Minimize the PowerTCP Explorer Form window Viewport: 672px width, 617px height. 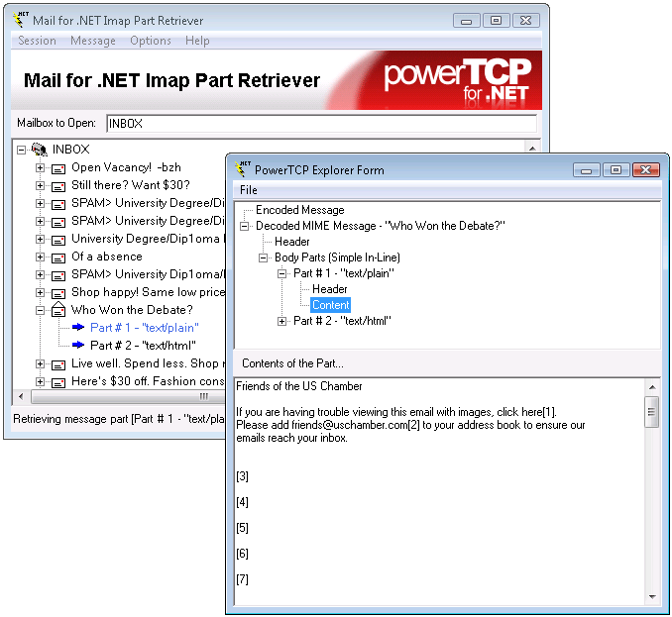(587, 170)
